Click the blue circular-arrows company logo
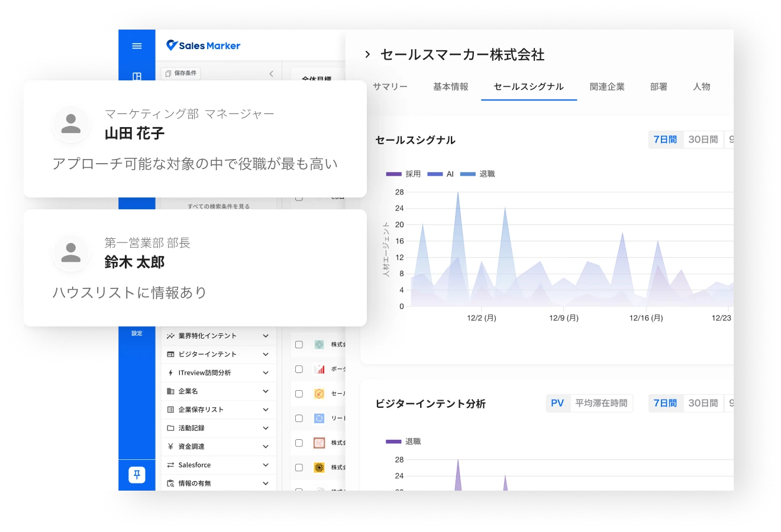 pos(319,419)
